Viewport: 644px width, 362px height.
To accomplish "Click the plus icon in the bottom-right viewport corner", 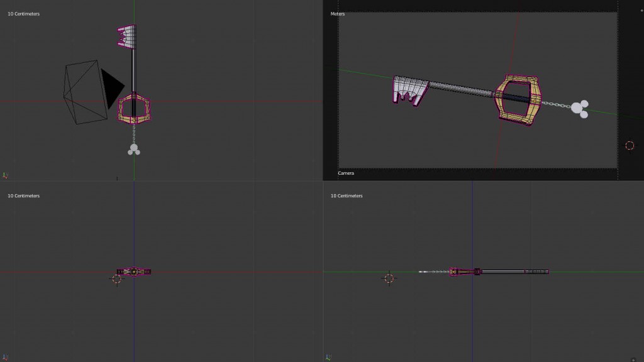I will pyautogui.click(x=633, y=359).
